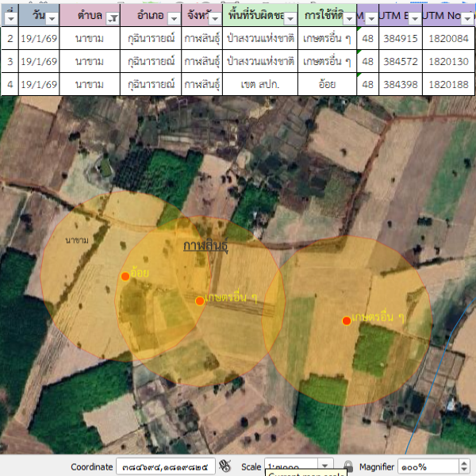Open the อำเภอ column filter dropdown
The height and width of the screenshot is (476, 476).
point(173,17)
